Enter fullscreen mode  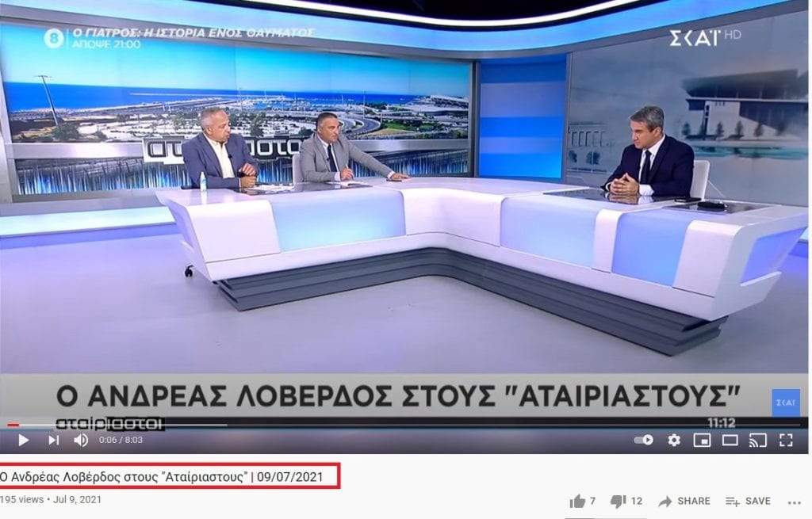(786, 440)
